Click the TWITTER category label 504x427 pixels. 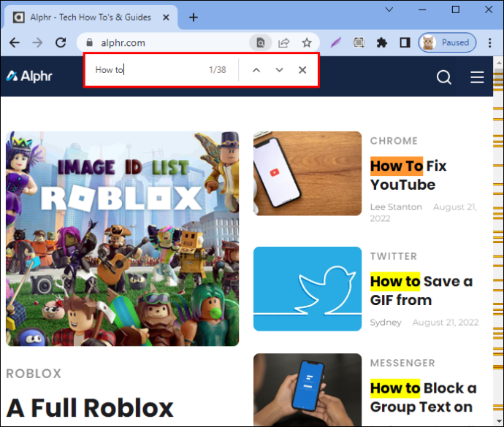click(394, 256)
